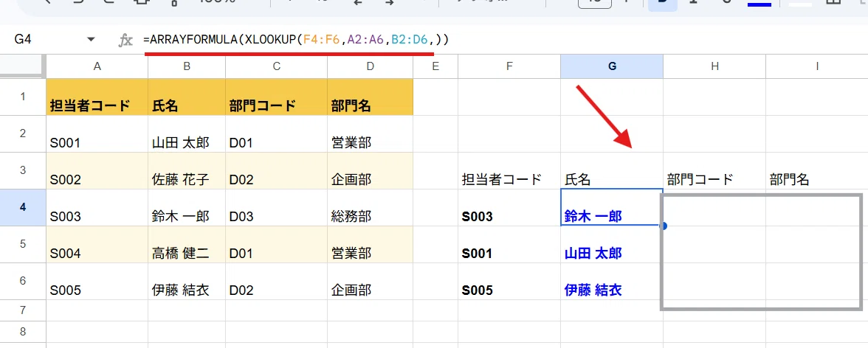Click 担当者コード label in column F

pyautogui.click(x=501, y=179)
